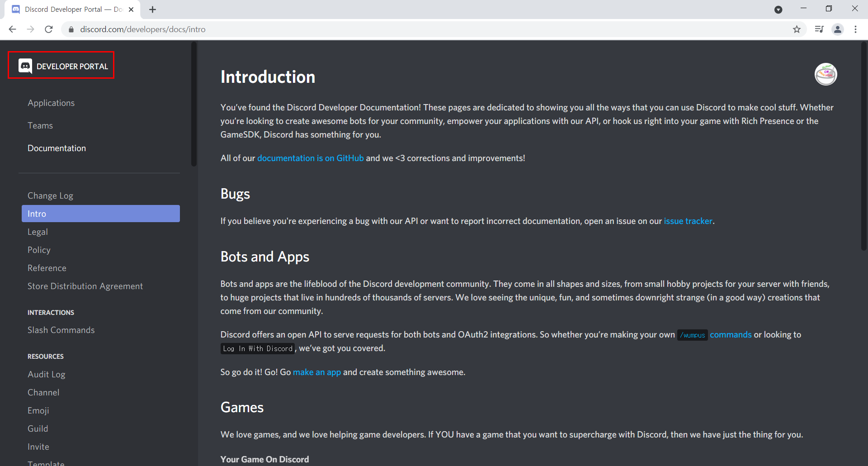The image size is (868, 466).
Task: Click the RESOURCES section label
Action: click(46, 357)
